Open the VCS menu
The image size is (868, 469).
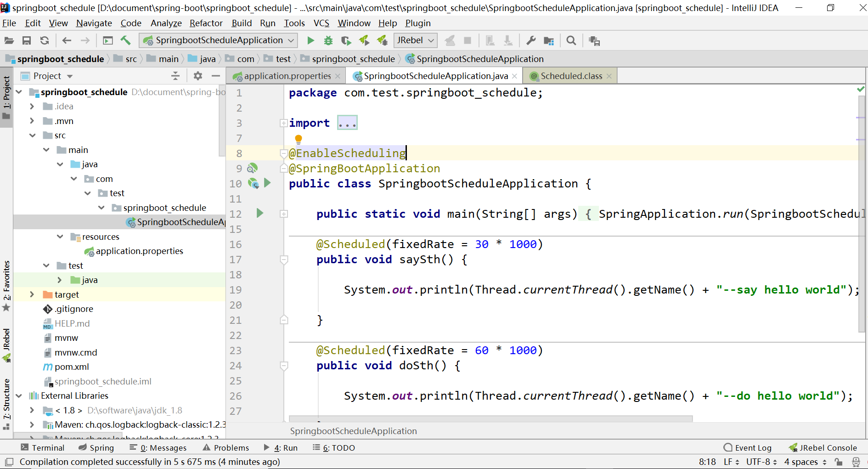click(321, 23)
